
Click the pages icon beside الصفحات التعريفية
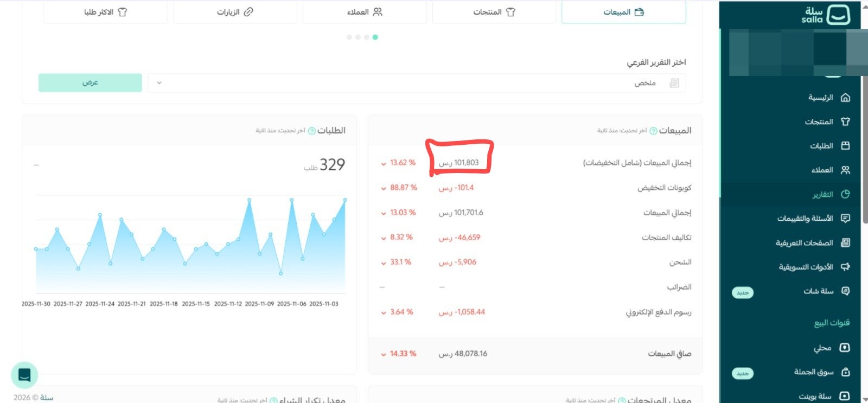845,242
